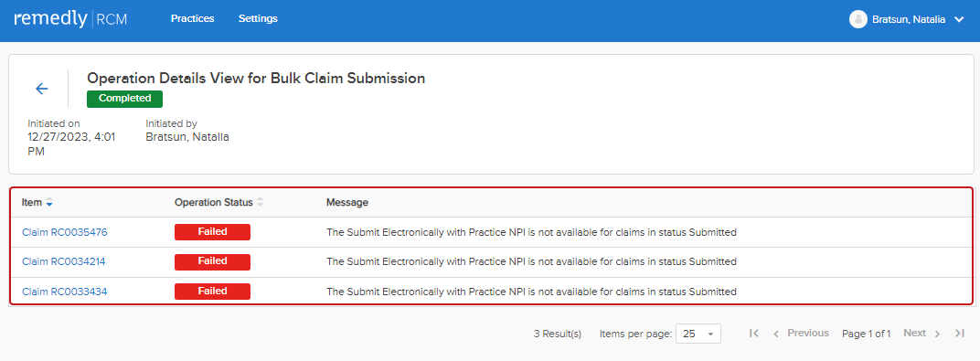This screenshot has height=361, width=980.
Task: Sort by Operation Status column arrow
Action: 261,202
